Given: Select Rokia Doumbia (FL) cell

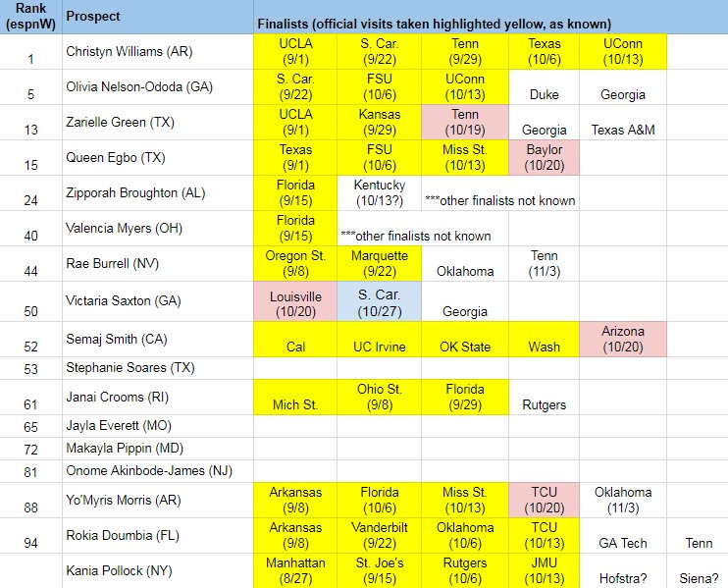Looking at the screenshot, I should pos(158,536).
